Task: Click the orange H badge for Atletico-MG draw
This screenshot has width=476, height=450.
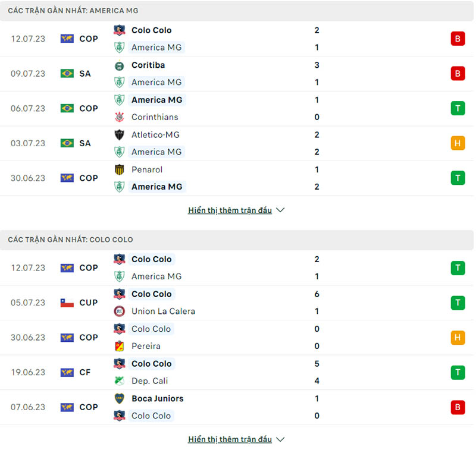Action: [458, 143]
